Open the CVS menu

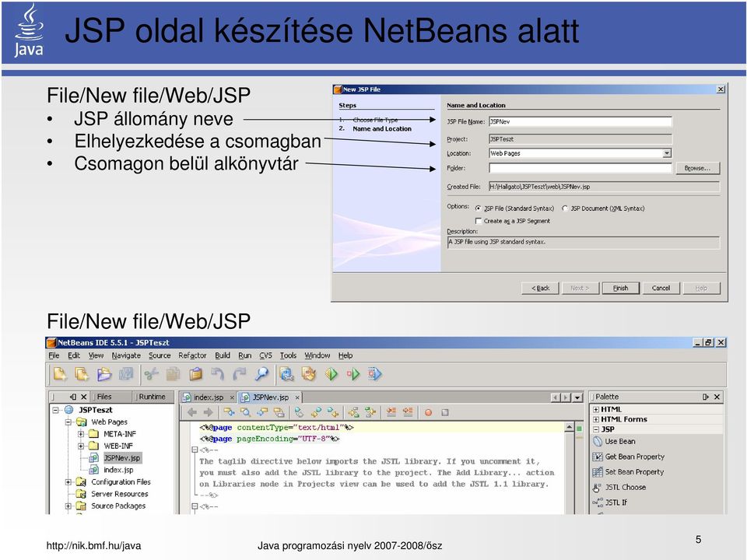266,355
